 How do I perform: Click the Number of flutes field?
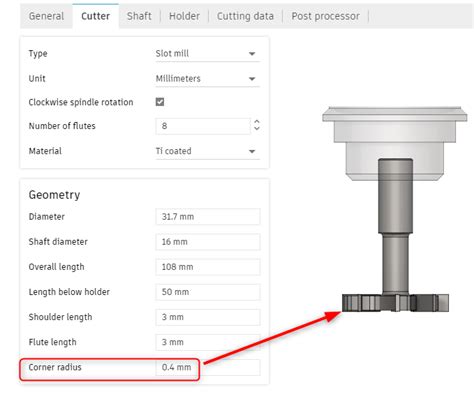pos(203,126)
